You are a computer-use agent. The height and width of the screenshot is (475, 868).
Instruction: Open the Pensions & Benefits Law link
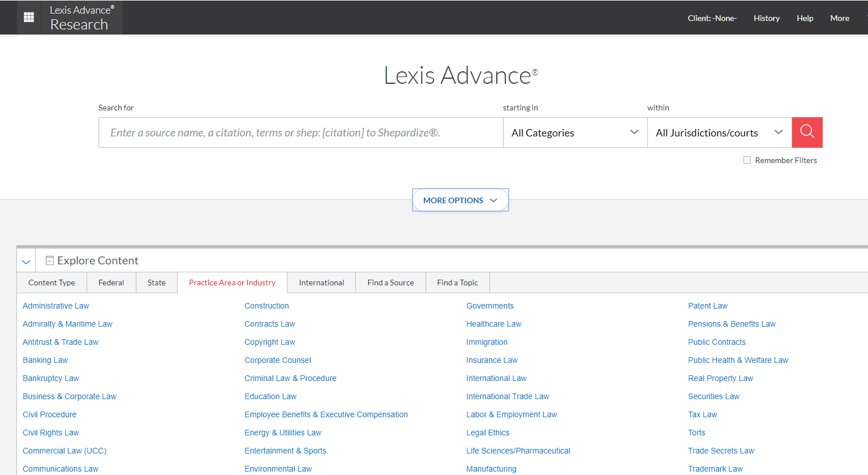click(732, 324)
